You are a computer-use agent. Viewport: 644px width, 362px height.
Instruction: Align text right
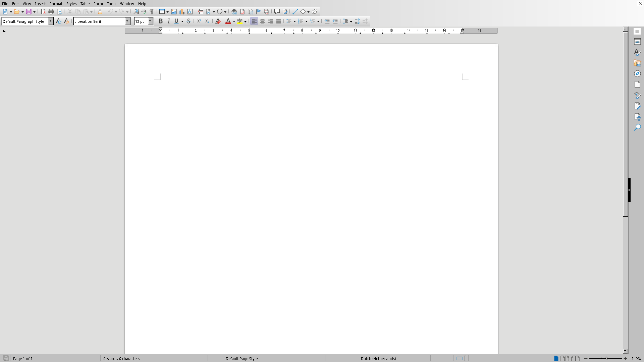[x=270, y=21]
